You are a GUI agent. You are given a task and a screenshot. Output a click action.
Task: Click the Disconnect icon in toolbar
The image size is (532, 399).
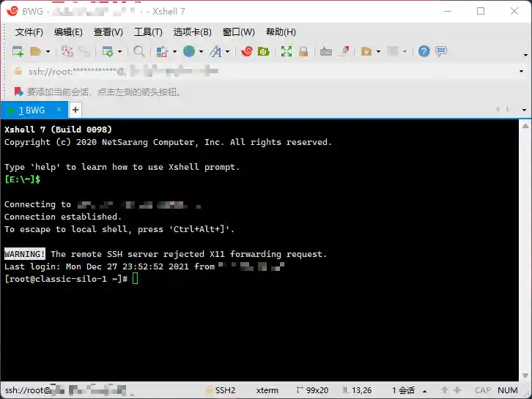[67, 51]
